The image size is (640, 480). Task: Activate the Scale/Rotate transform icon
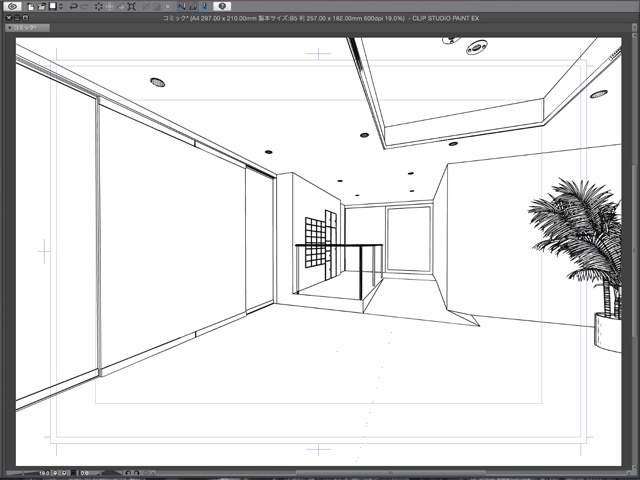[x=131, y=7]
